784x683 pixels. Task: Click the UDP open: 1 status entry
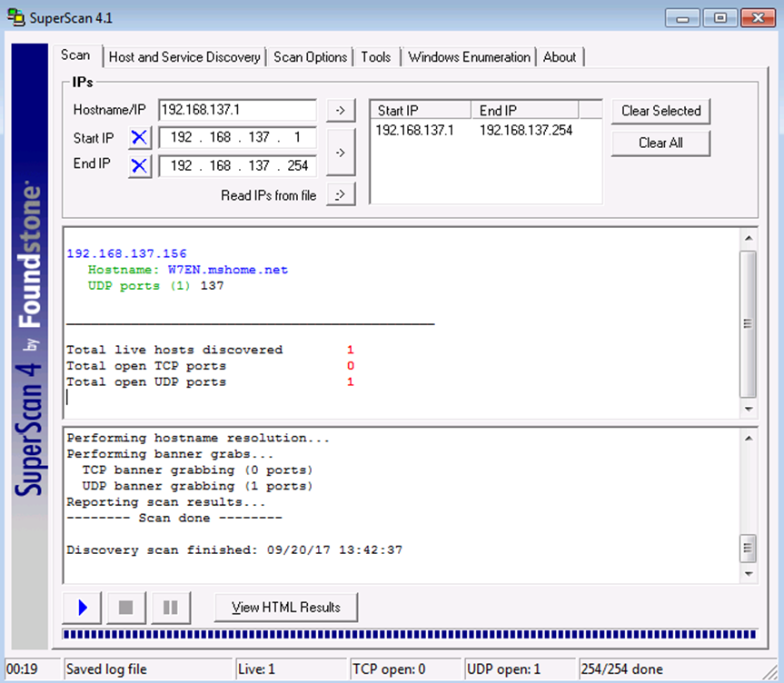pyautogui.click(x=520, y=669)
